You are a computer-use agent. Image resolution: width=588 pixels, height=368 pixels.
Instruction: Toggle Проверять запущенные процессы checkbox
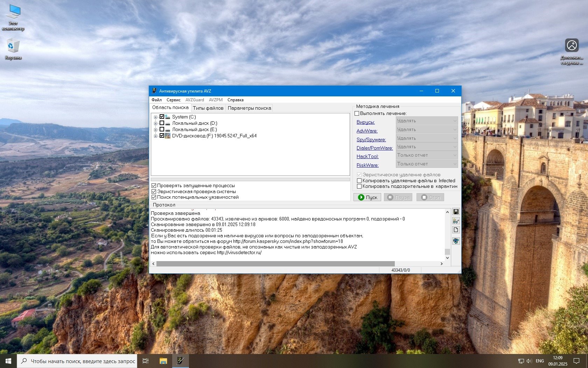[x=154, y=186]
